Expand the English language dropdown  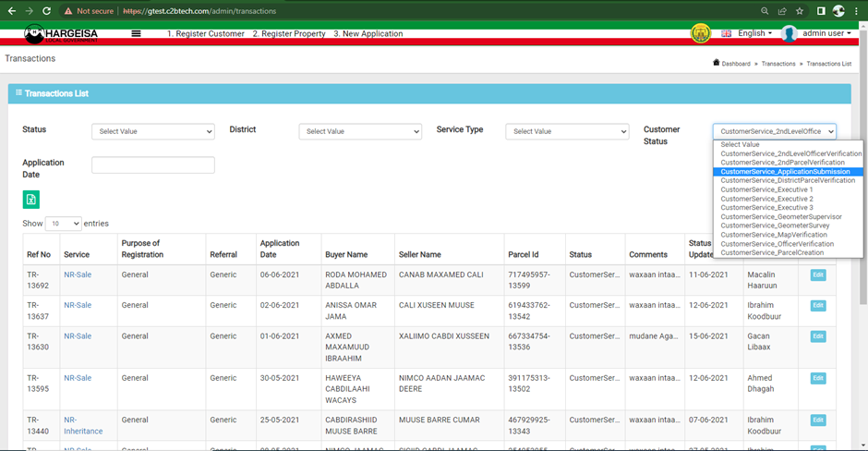pos(754,33)
